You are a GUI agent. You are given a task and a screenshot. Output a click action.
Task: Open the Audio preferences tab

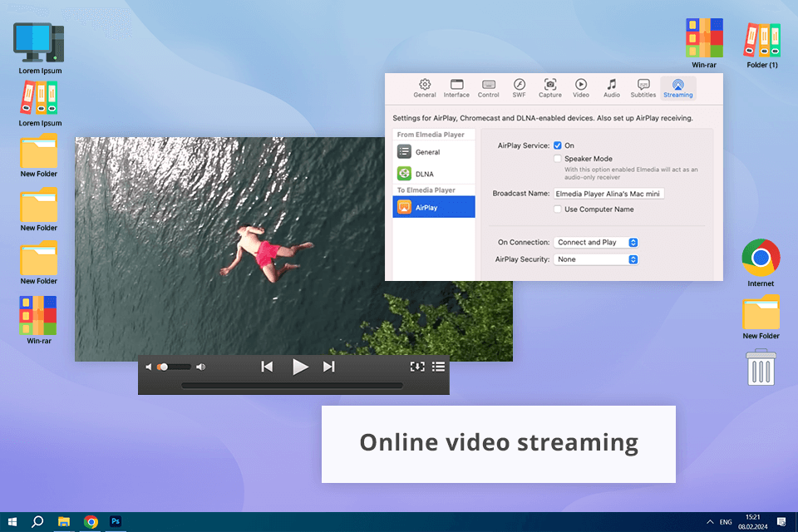click(612, 88)
